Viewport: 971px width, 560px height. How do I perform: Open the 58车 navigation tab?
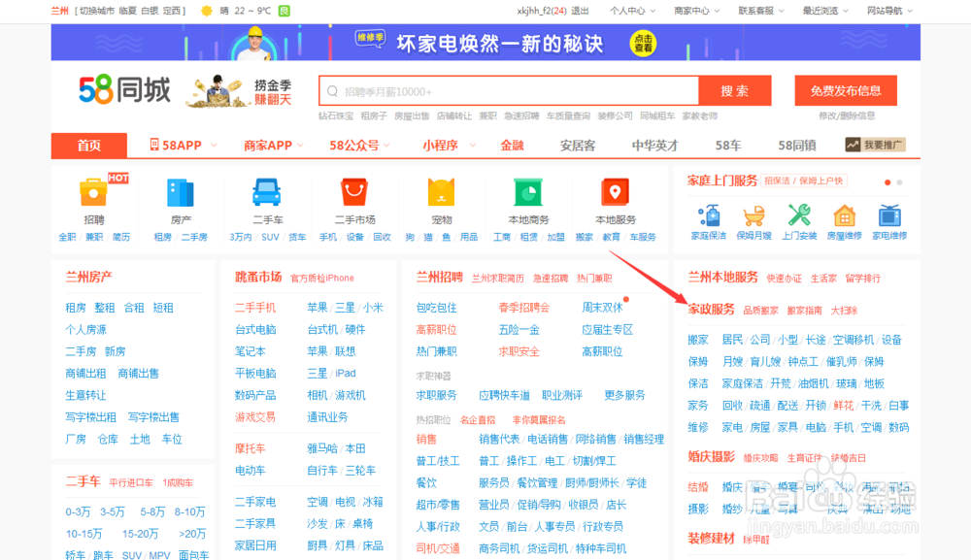click(728, 146)
